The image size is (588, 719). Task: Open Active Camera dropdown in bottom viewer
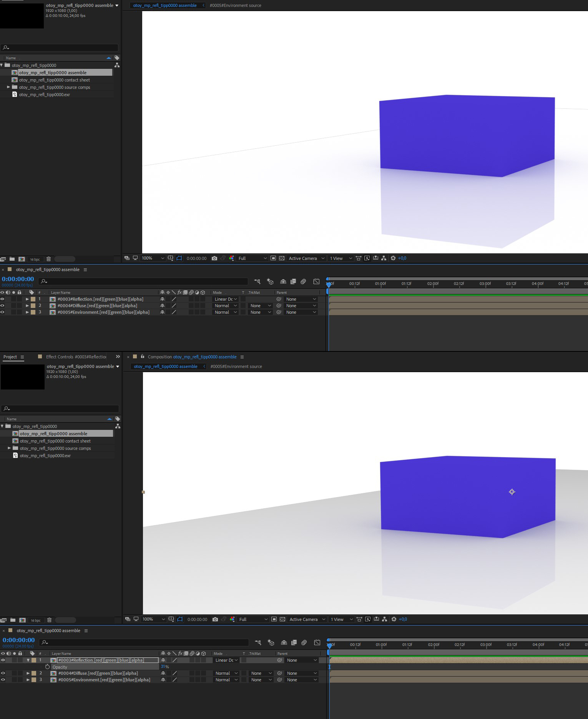pyautogui.click(x=307, y=619)
